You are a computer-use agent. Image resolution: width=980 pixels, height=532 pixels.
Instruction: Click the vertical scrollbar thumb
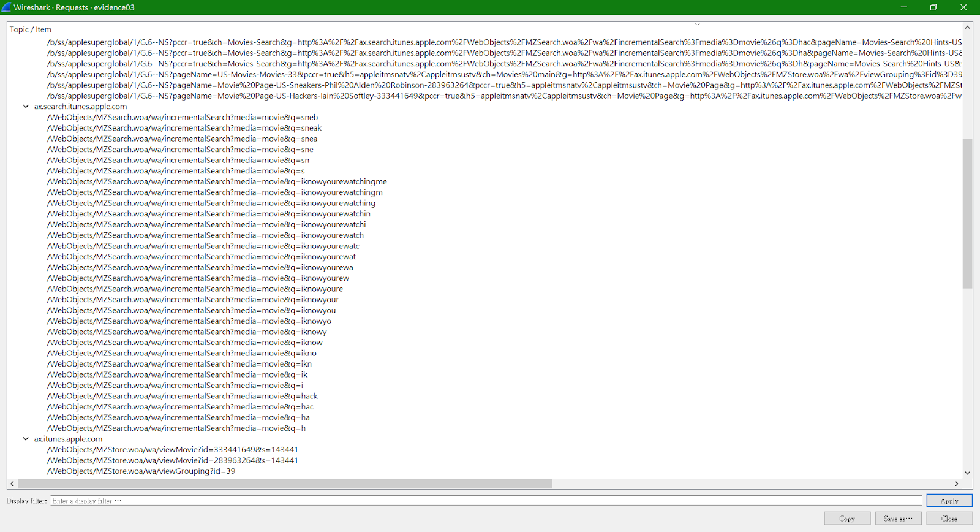pyautogui.click(x=968, y=213)
